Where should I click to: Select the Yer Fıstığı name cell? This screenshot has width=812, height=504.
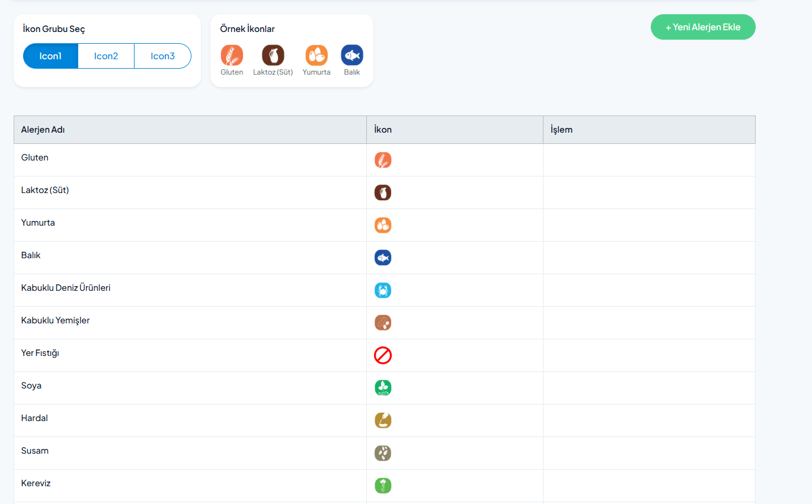190,355
